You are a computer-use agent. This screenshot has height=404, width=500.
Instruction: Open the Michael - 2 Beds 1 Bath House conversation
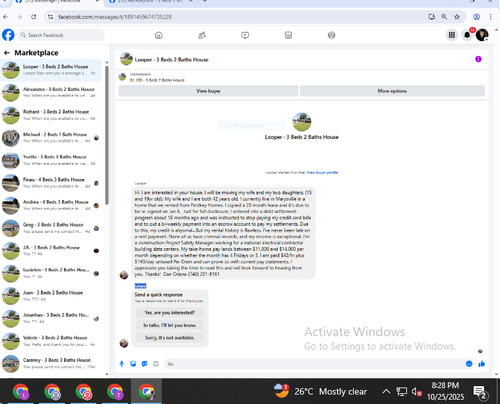pos(51,138)
